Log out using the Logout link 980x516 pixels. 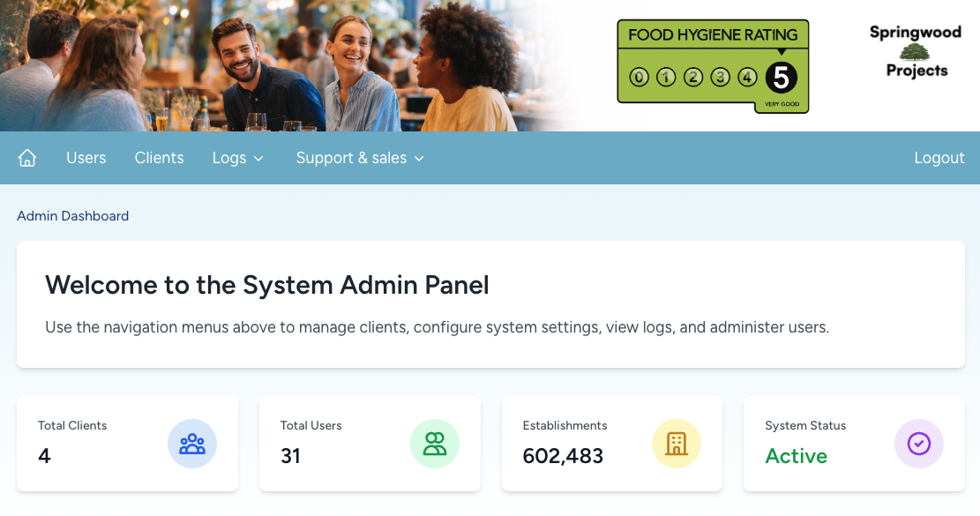(939, 158)
